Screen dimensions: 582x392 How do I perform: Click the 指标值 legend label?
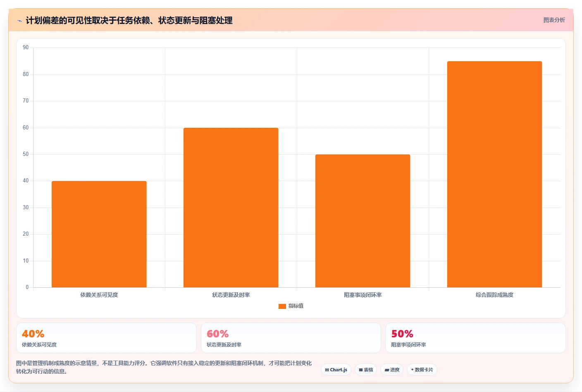296,306
